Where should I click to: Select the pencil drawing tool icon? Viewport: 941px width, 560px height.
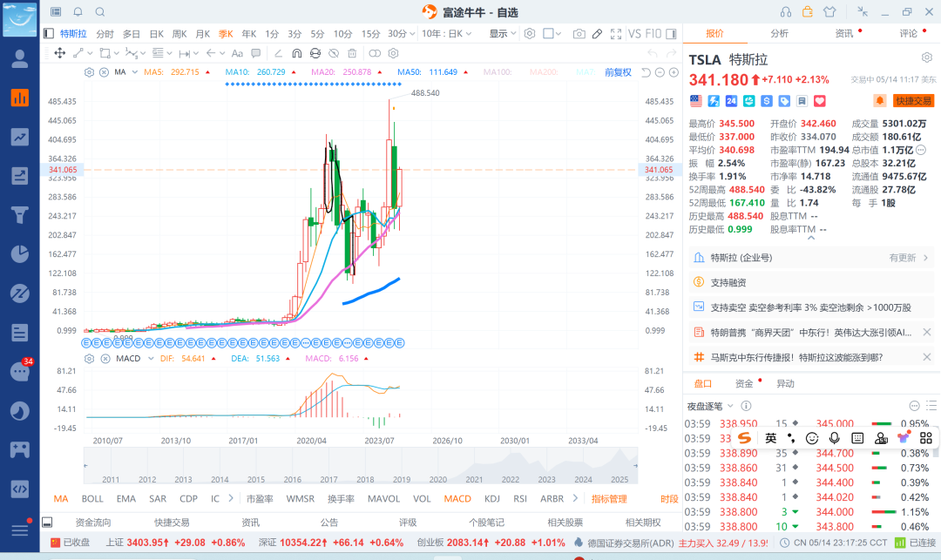(597, 34)
